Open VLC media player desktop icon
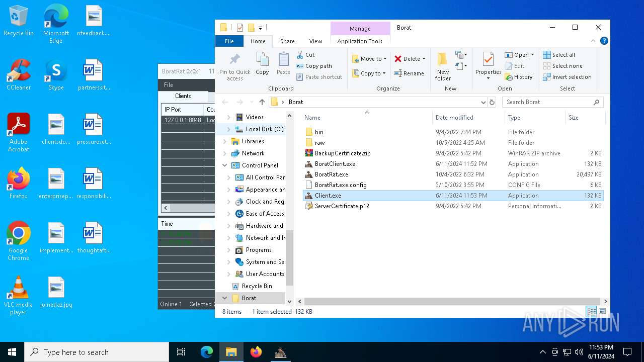 (x=18, y=296)
